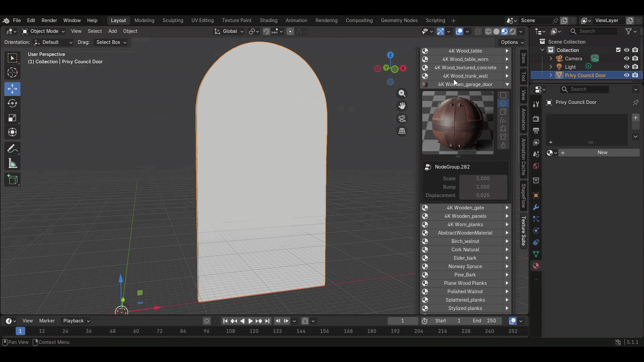Select the Measure tool
This screenshot has height=362, width=644.
tap(13, 164)
